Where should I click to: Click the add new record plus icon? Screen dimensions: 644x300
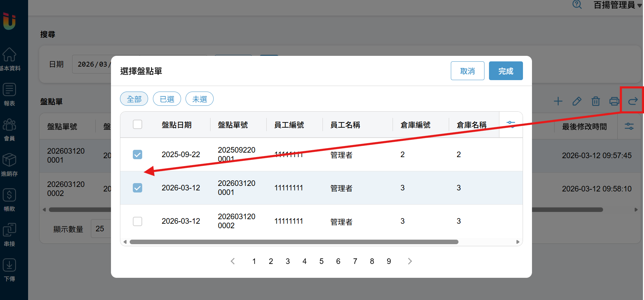pos(558,101)
